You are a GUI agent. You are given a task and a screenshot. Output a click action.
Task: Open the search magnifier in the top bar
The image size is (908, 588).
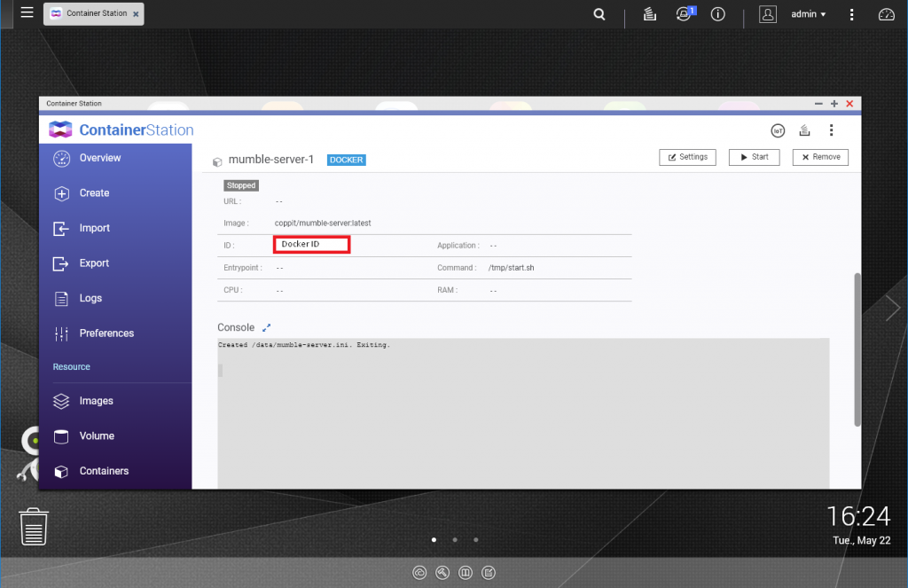tap(599, 14)
